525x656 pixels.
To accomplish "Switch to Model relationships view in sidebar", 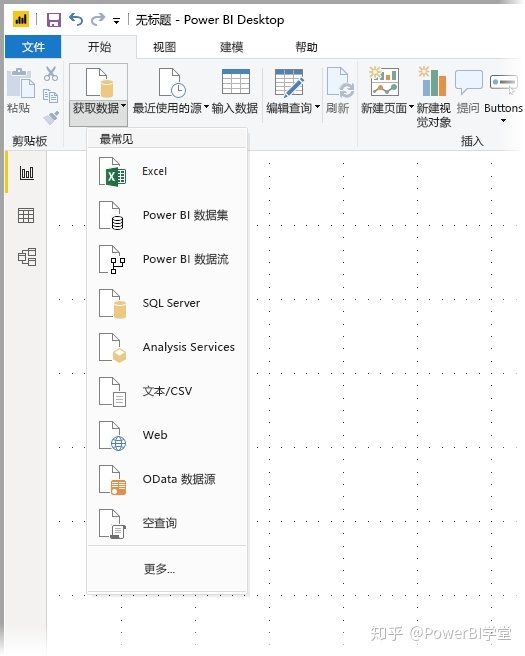I will coord(27,257).
